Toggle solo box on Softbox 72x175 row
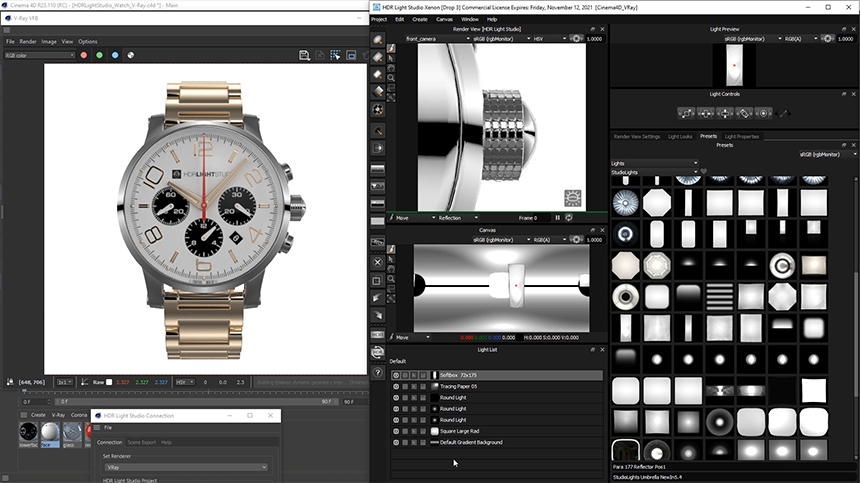860x483 pixels. pos(405,376)
